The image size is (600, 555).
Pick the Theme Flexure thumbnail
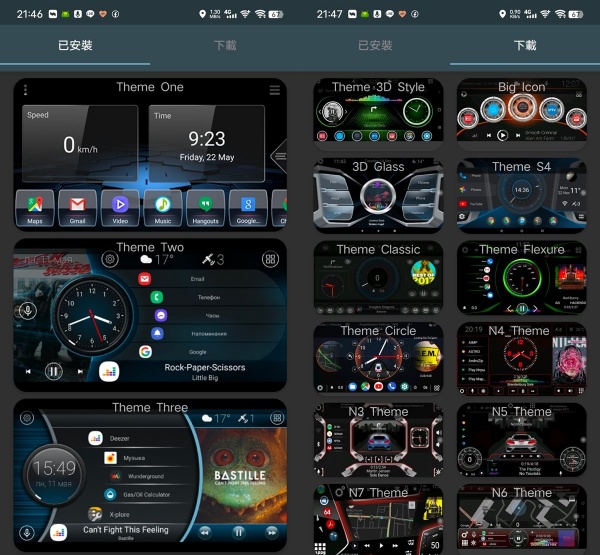tap(522, 278)
